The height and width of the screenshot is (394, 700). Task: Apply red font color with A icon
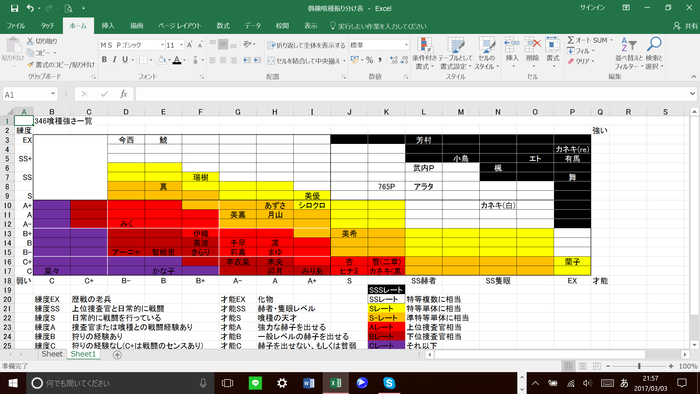(x=177, y=60)
